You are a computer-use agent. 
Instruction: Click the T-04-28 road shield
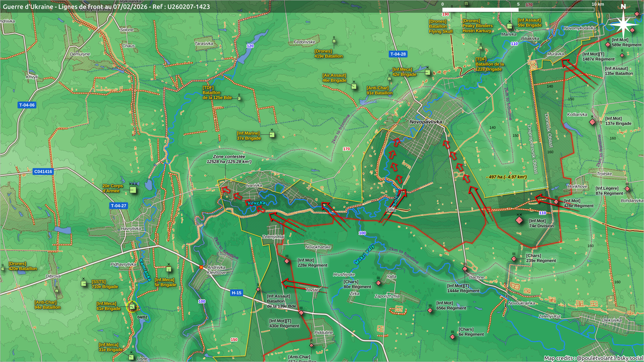coord(398,54)
